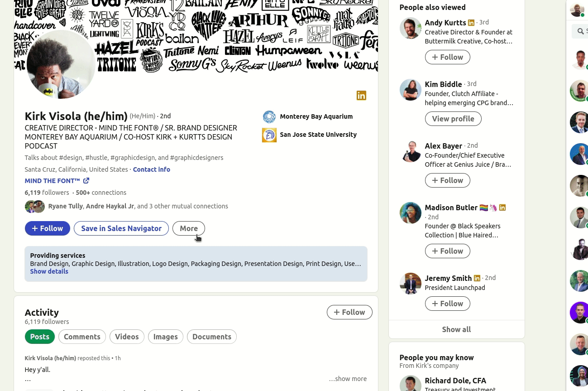
Task: Click the San Jose State University logo
Action: [269, 135]
